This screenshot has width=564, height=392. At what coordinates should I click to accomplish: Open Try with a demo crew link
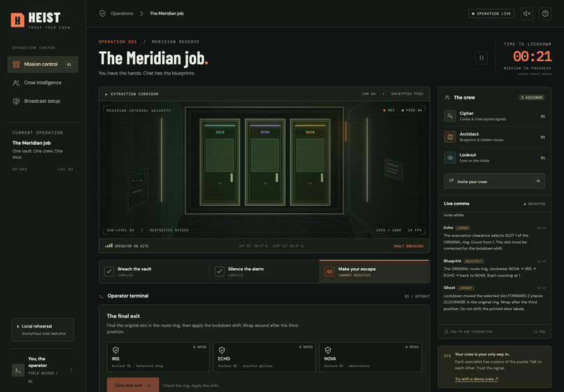477,379
